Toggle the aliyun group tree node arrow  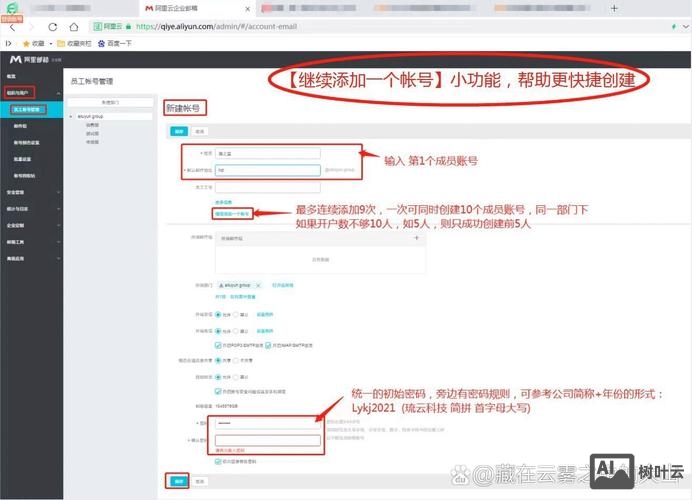[x=71, y=117]
